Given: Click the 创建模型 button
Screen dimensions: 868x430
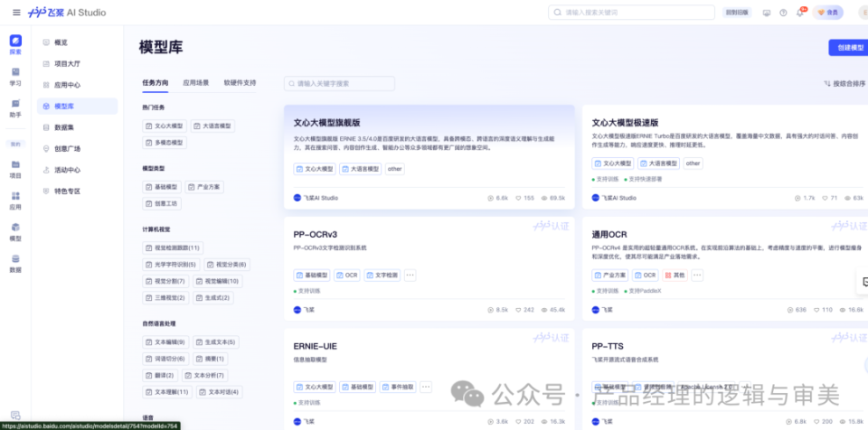Looking at the screenshot, I should point(848,48).
